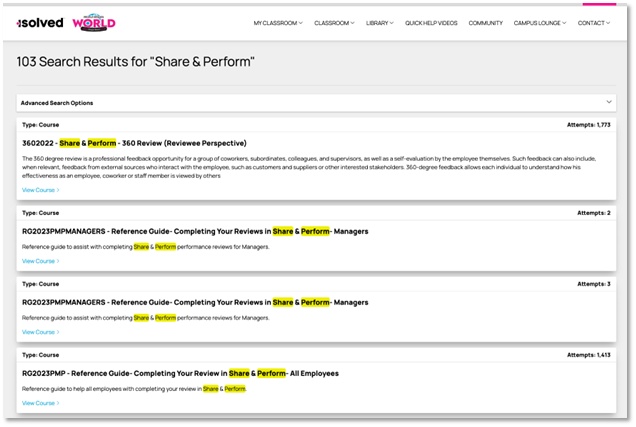Click the "Attempts: 2" text
Viewport: 636px width, 427px height.
point(594,213)
